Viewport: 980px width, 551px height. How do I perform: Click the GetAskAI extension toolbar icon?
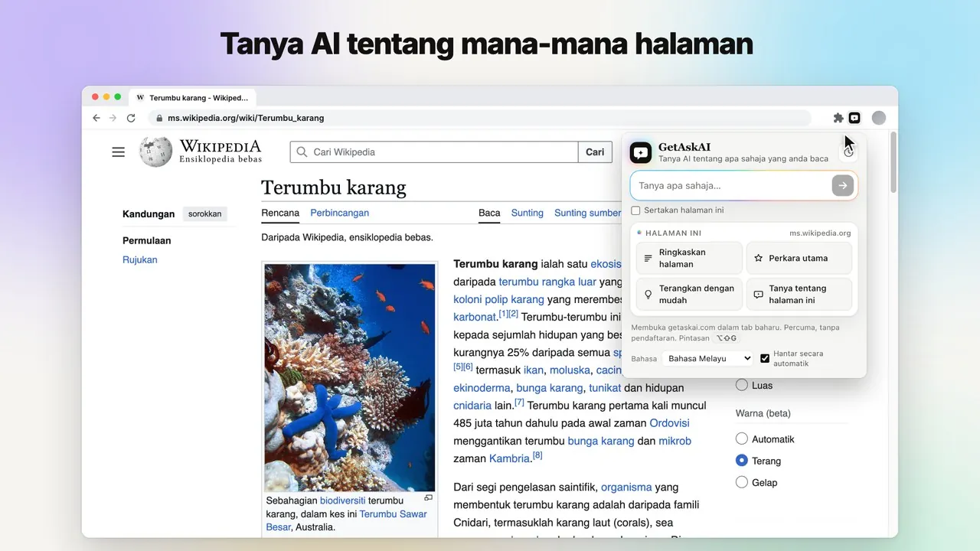[x=854, y=118]
